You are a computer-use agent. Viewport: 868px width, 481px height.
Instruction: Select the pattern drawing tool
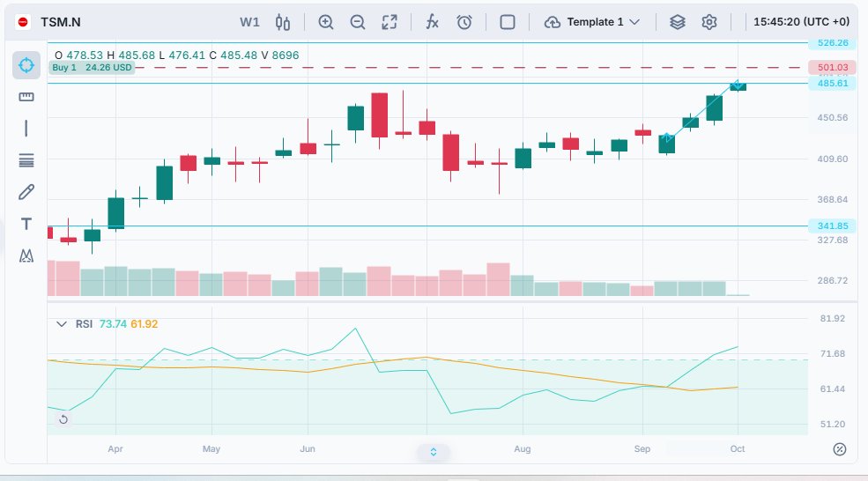coord(26,255)
